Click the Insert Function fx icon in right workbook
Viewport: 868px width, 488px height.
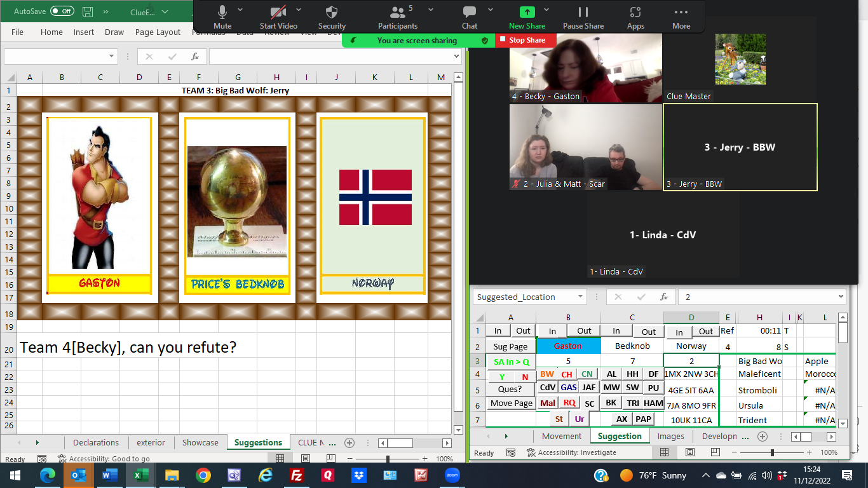tap(664, 297)
